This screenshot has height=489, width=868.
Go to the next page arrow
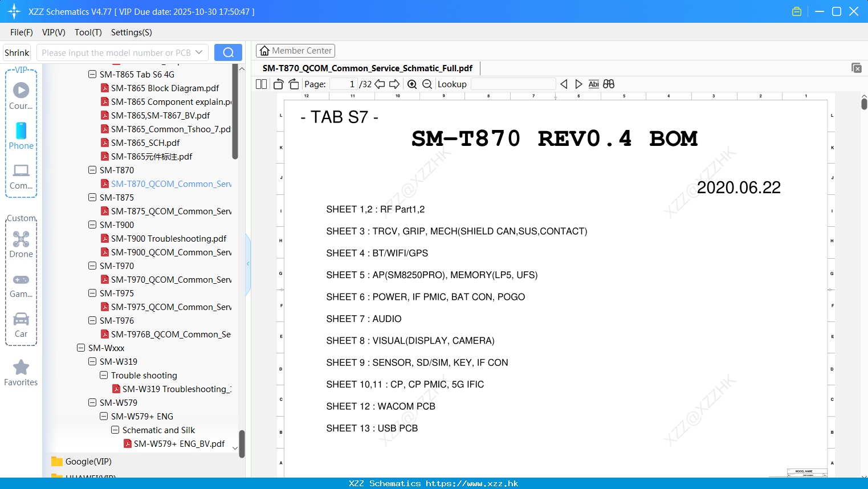(x=394, y=84)
